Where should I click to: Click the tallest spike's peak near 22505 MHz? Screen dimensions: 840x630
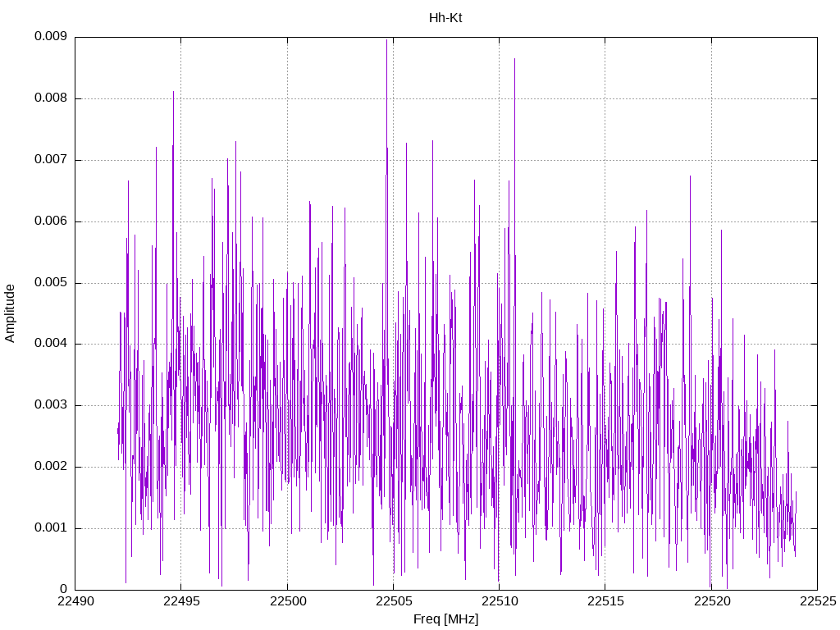click(386, 40)
